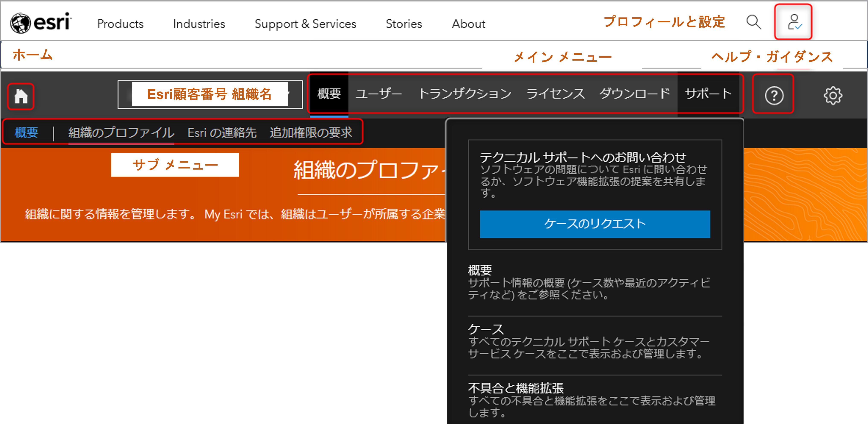Switch to the トランザクション tab
This screenshot has height=424, width=868.
465,94
